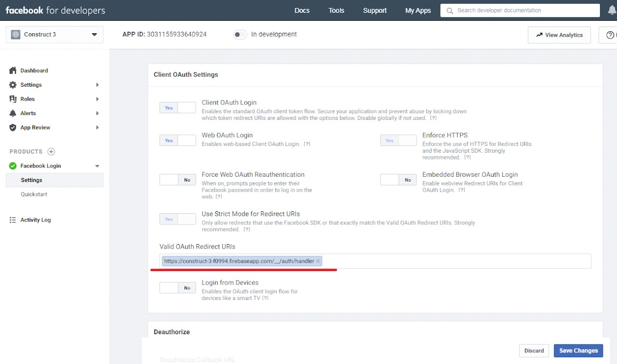The image size is (617, 364).
Task: Click the Alerts bell icon in sidebar
Action: tap(13, 113)
